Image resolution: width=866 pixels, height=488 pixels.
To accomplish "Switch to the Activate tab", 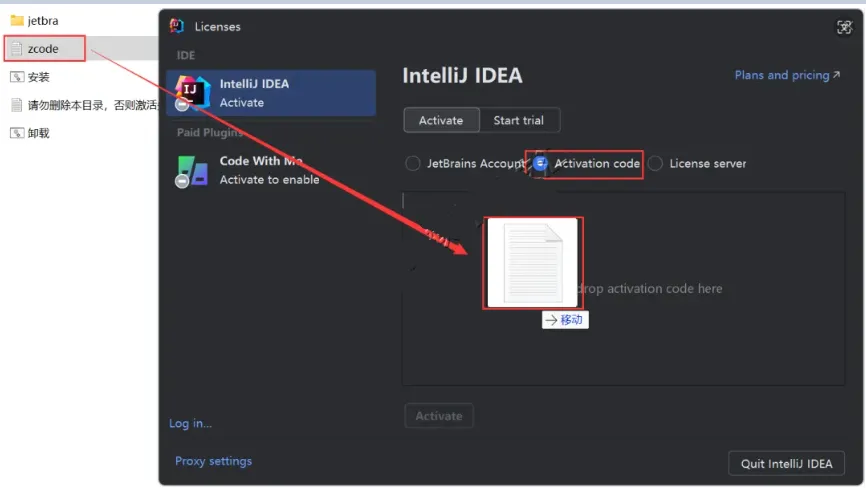I will (x=441, y=120).
